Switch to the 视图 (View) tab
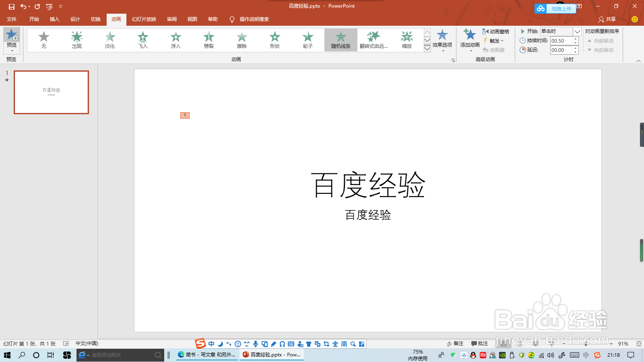Image resolution: width=644 pixels, height=362 pixels. 192,19
